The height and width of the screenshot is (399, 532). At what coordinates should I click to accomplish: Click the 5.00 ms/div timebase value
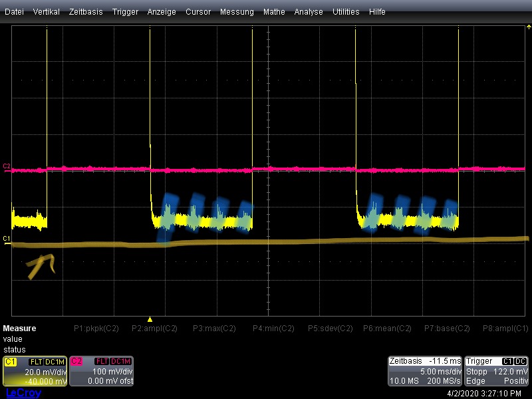click(441, 372)
